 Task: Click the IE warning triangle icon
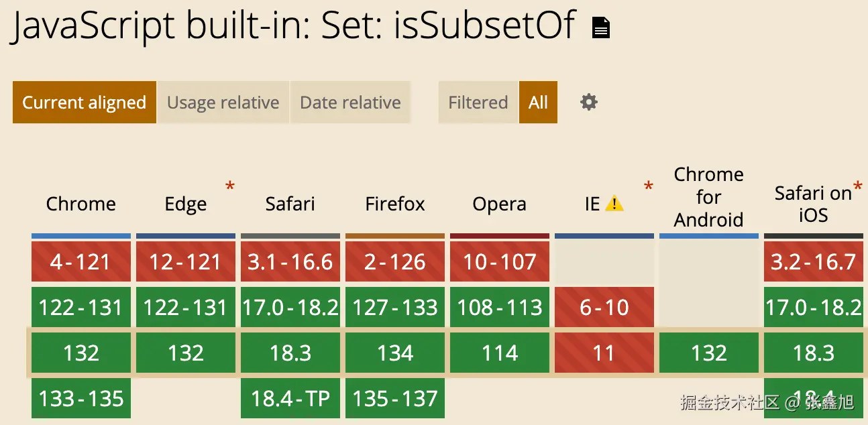coord(614,204)
